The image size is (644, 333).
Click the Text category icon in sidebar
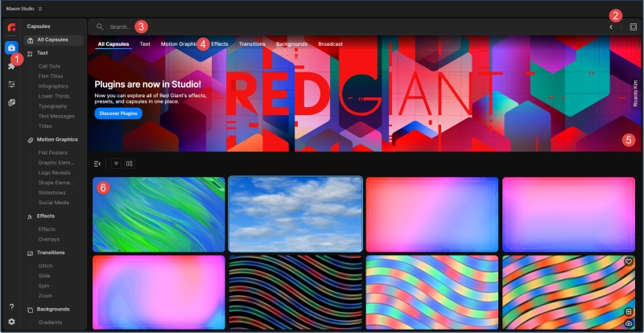pyautogui.click(x=30, y=53)
